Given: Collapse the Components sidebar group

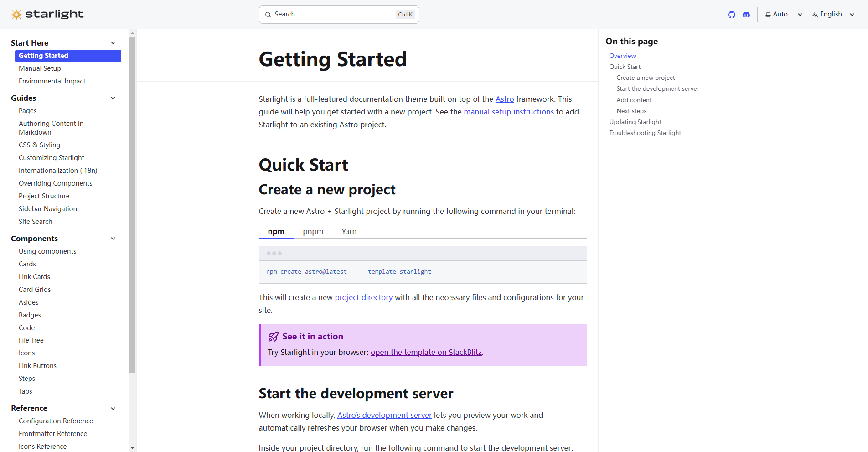Looking at the screenshot, I should coord(113,239).
